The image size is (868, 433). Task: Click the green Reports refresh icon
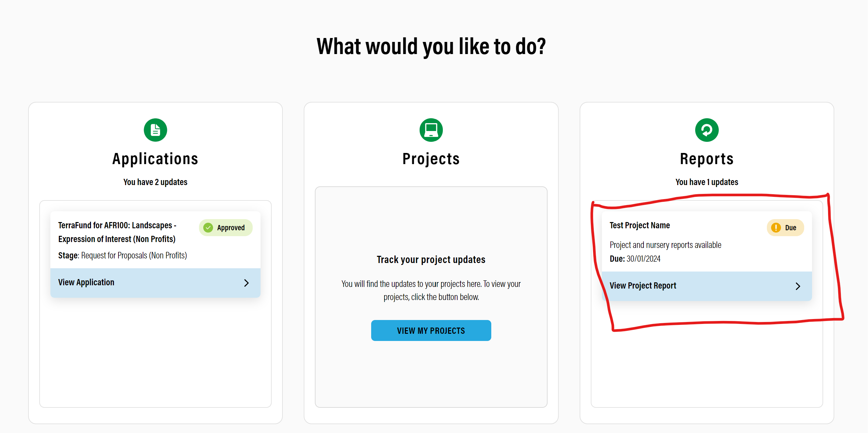pyautogui.click(x=707, y=130)
